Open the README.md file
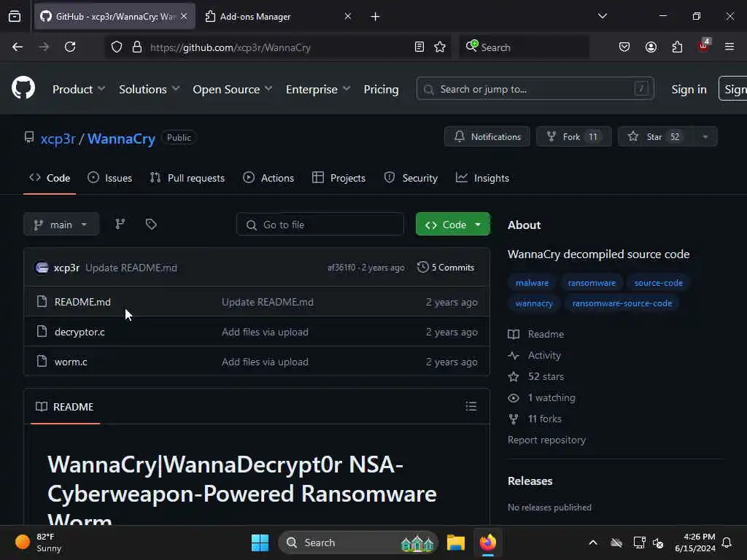The width and height of the screenshot is (747, 560). click(x=82, y=302)
